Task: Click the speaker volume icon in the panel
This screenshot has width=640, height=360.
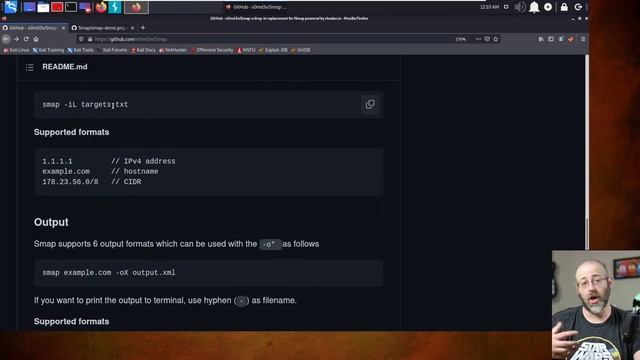Action: pyautogui.click(x=520, y=7)
